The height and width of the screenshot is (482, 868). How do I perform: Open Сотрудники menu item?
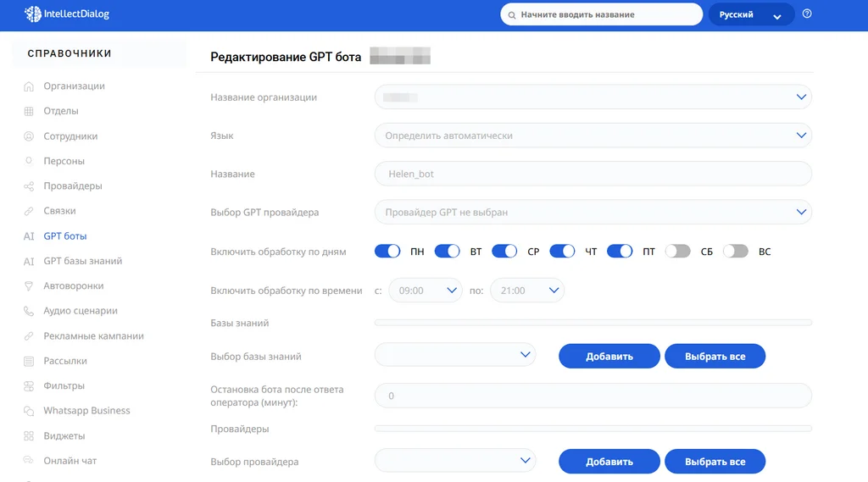click(x=70, y=136)
